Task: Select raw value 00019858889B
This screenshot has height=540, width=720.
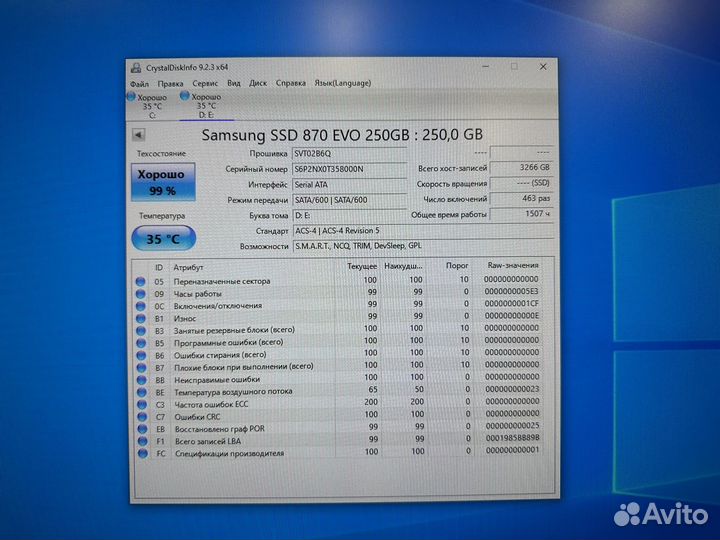Action: point(513,438)
